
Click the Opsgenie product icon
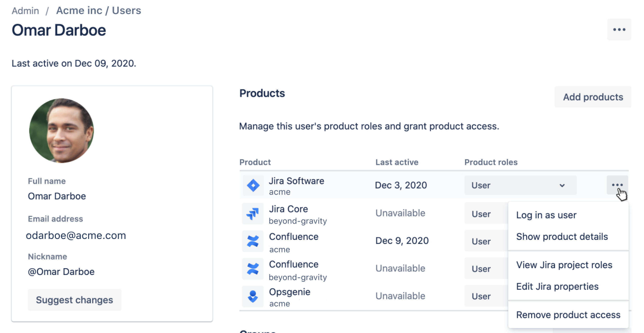tap(253, 296)
